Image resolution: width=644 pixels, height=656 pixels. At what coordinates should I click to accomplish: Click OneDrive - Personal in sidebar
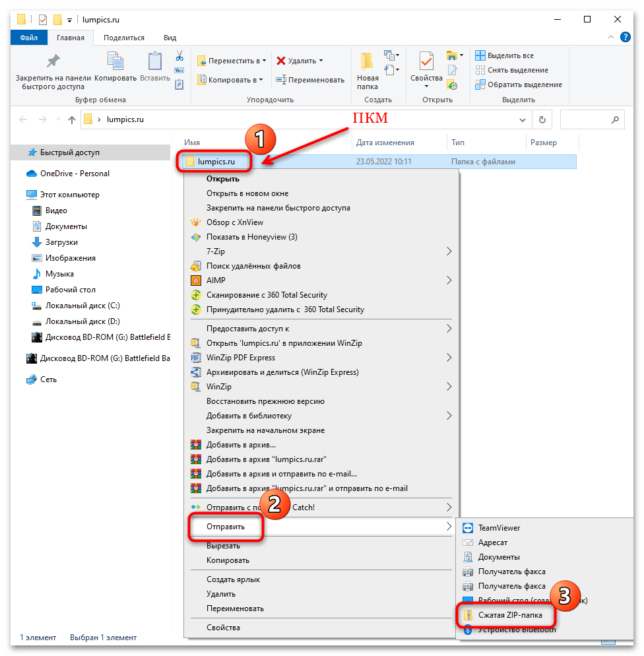click(x=75, y=174)
